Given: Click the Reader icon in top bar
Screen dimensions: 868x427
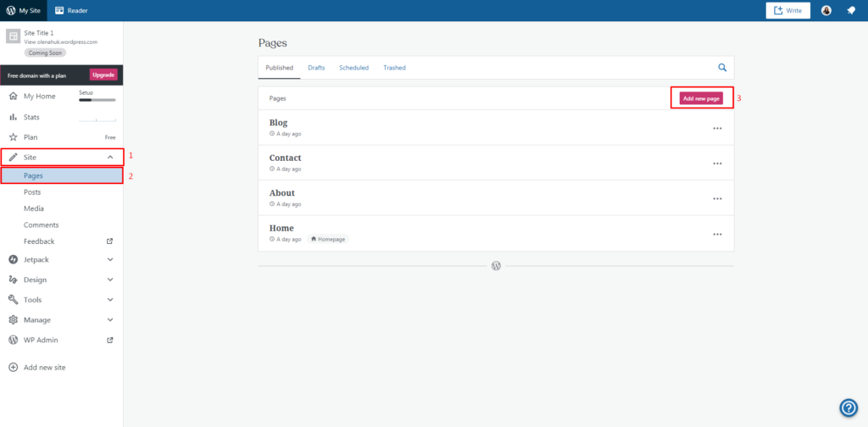Looking at the screenshot, I should pos(59,10).
